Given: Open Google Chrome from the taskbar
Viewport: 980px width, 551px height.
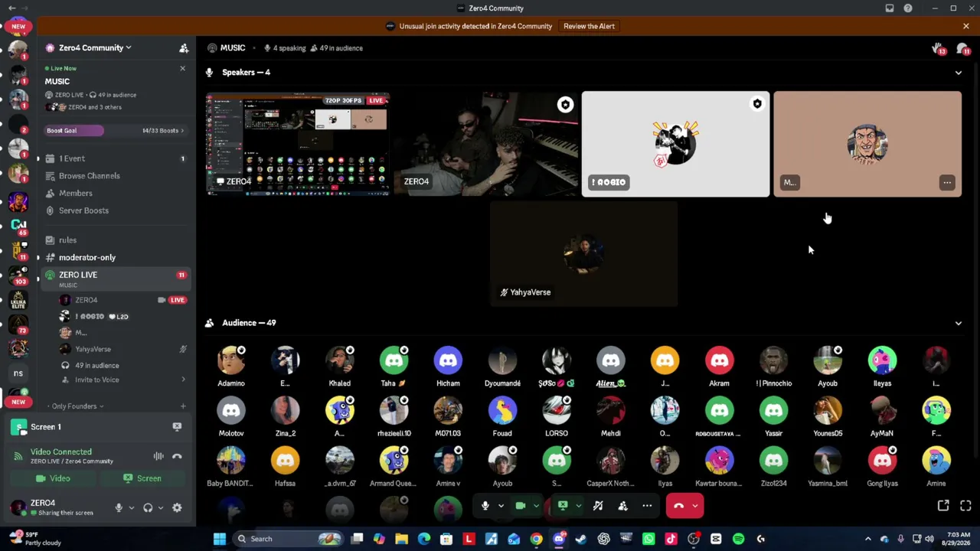Looking at the screenshot, I should (536, 539).
